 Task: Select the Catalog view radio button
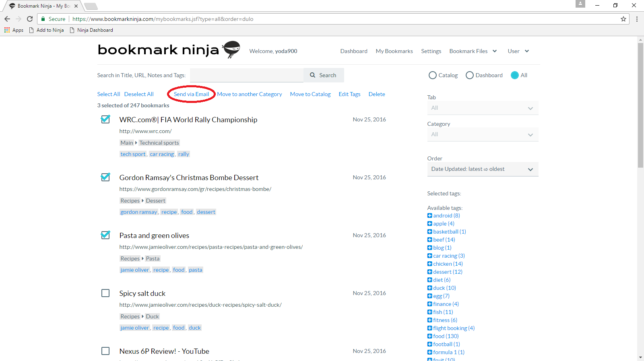pyautogui.click(x=433, y=75)
